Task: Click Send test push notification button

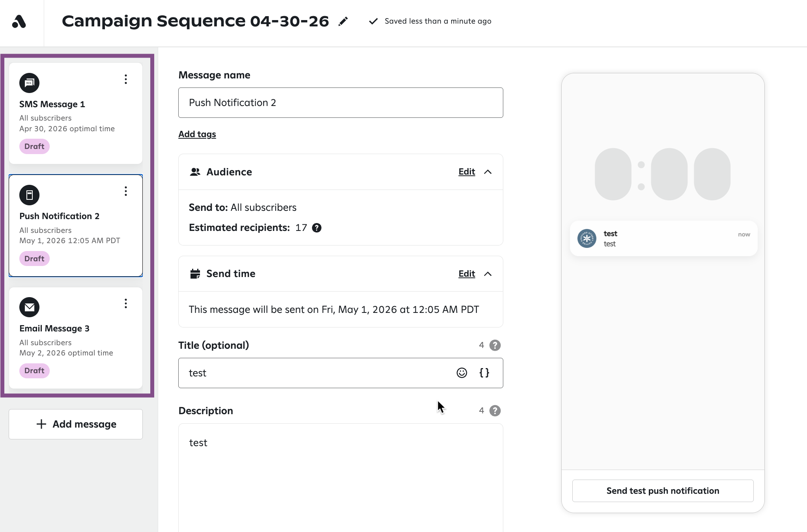Action: [663, 491]
